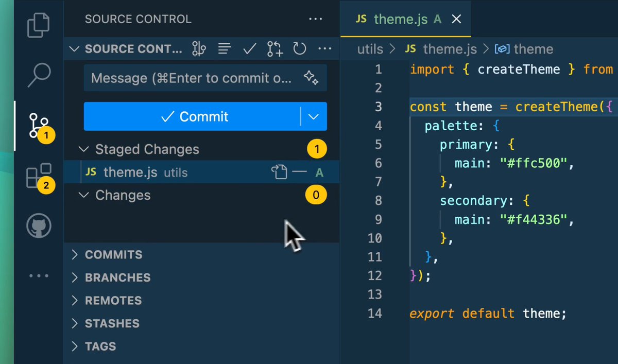This screenshot has width=618, height=364.
Task: Select staged theme.js file row
Action: click(201, 172)
